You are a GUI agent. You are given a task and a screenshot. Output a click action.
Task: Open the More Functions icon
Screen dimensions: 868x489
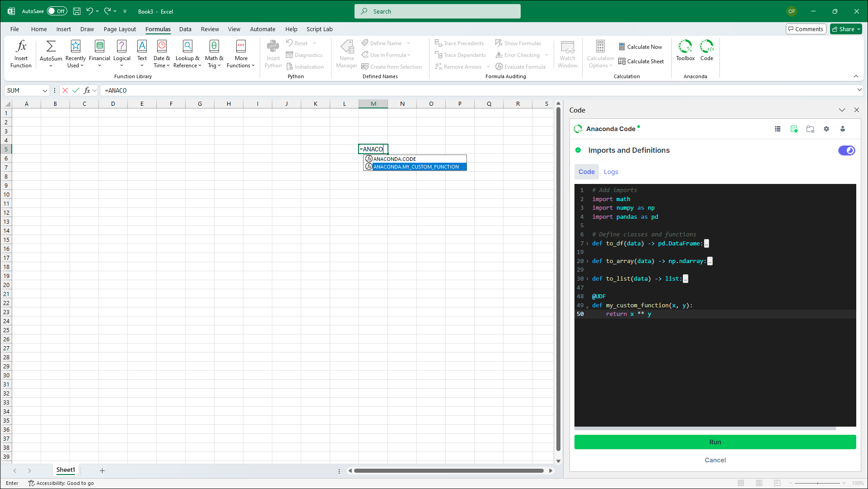pyautogui.click(x=241, y=54)
